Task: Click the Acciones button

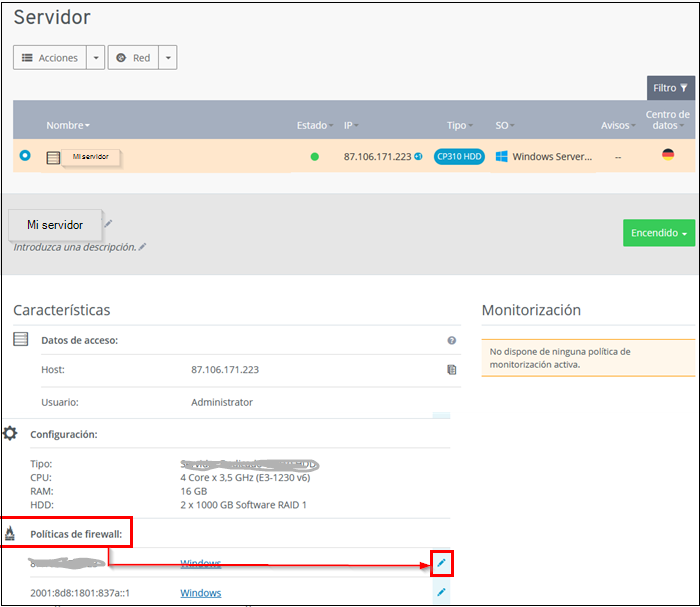Action: point(50,58)
